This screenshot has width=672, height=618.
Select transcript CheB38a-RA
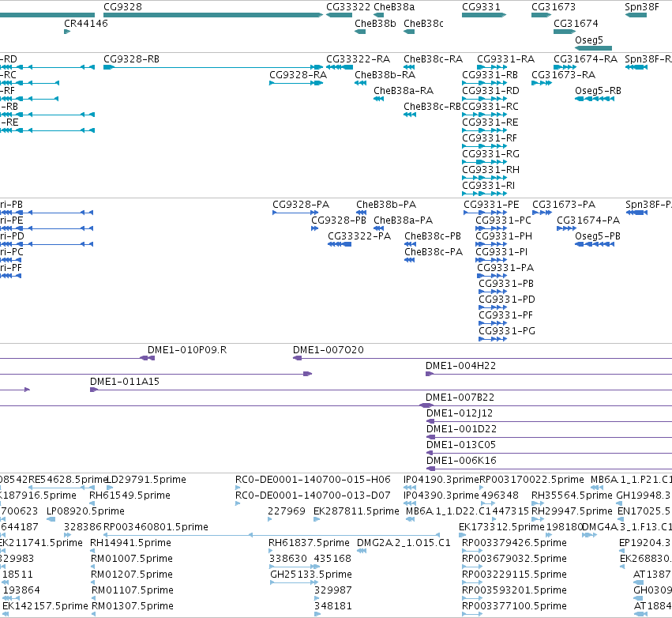click(378, 99)
